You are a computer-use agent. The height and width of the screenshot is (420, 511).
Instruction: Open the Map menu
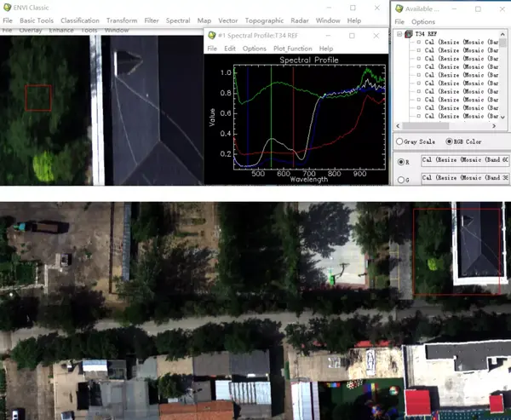coord(204,20)
